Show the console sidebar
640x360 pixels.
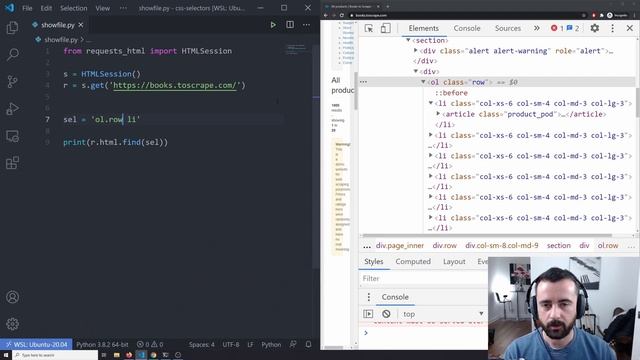coord(368,314)
